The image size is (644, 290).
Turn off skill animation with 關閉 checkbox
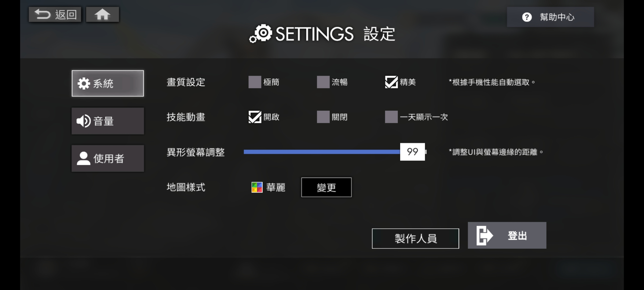pyautogui.click(x=323, y=117)
